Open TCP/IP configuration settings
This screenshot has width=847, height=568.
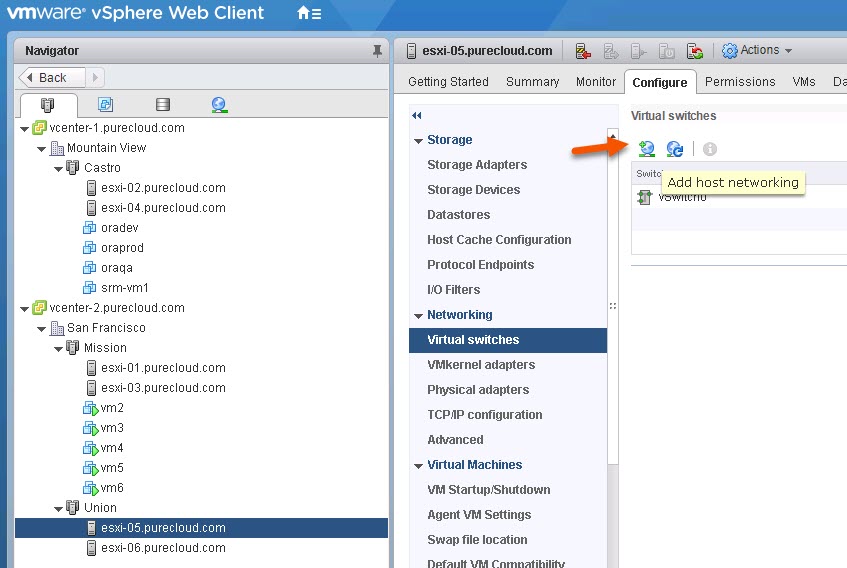point(485,415)
